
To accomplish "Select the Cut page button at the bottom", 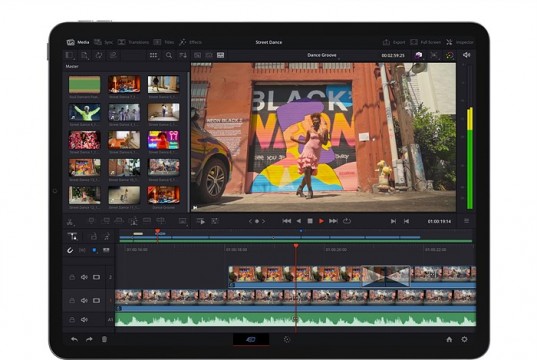I will [251, 339].
